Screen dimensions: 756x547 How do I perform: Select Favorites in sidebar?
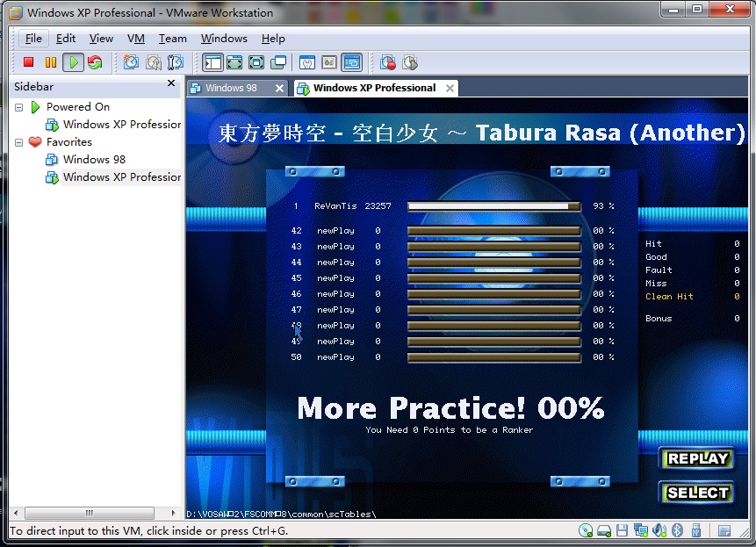point(69,142)
